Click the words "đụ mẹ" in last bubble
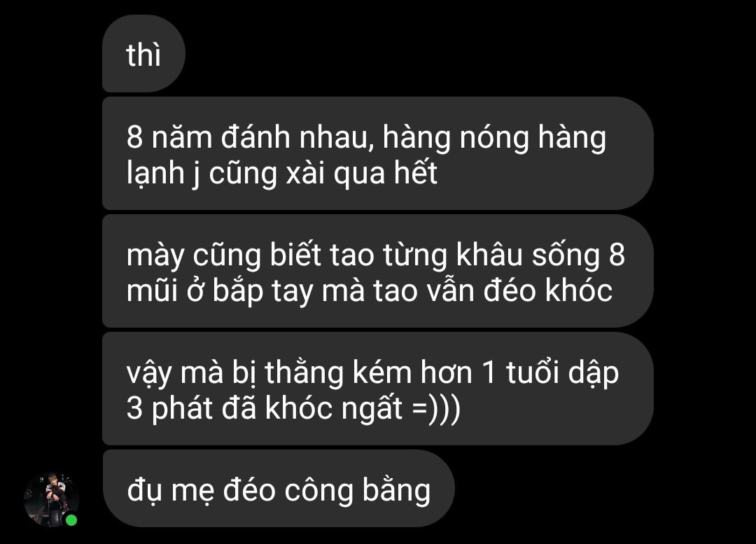 (171, 491)
